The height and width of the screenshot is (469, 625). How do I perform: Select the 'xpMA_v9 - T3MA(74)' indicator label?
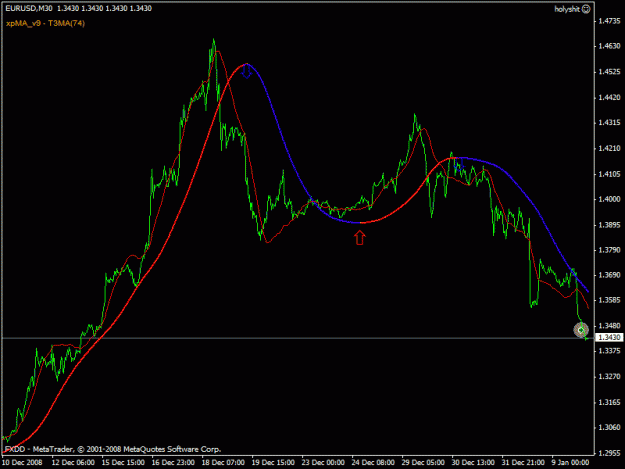tap(45, 23)
